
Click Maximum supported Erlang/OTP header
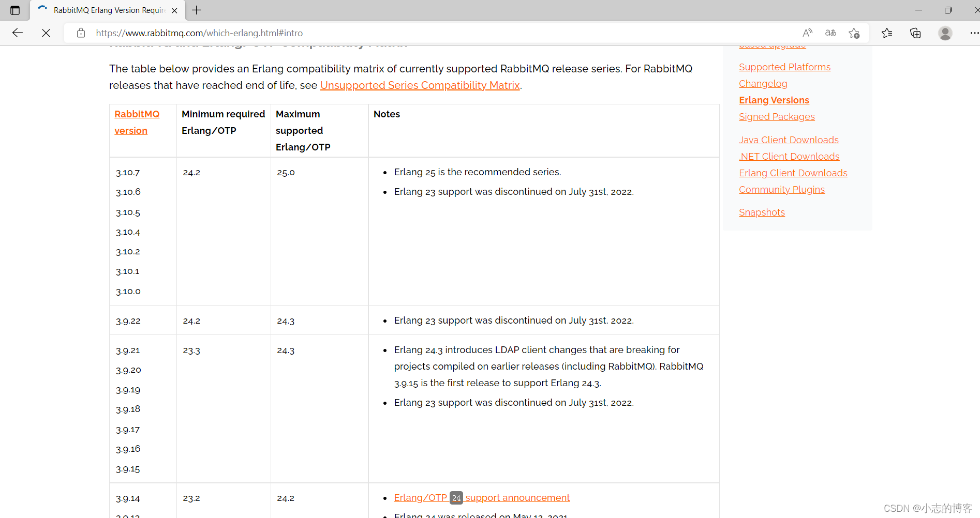[x=303, y=131]
